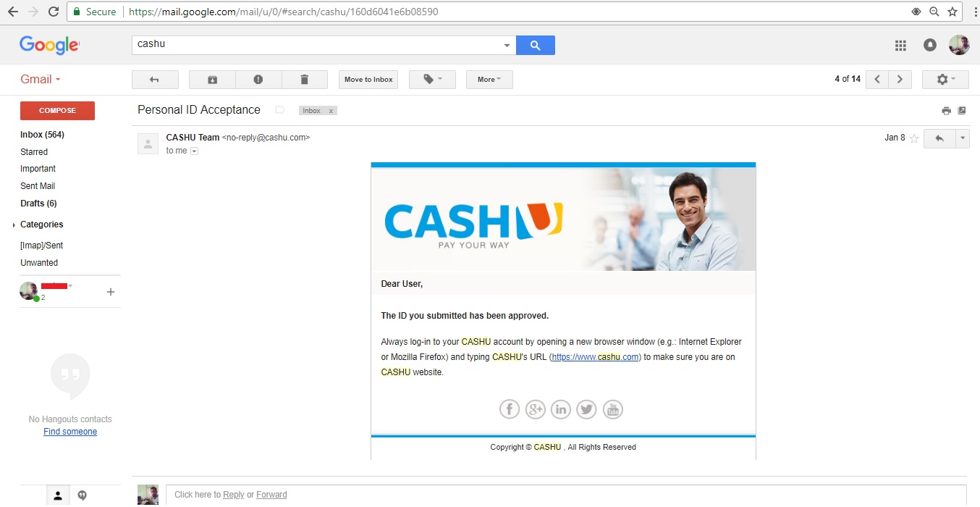
Task: Open the Inbox (564) folder
Action: point(42,135)
